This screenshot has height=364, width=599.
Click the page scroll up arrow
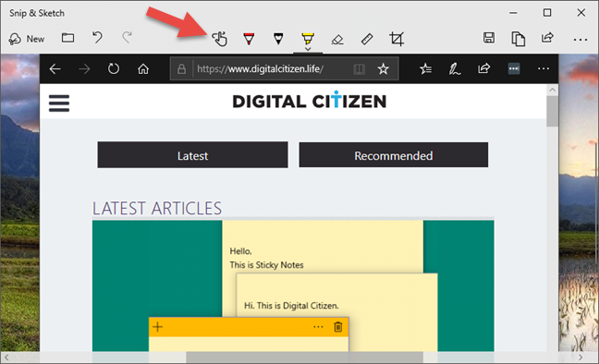click(x=553, y=91)
